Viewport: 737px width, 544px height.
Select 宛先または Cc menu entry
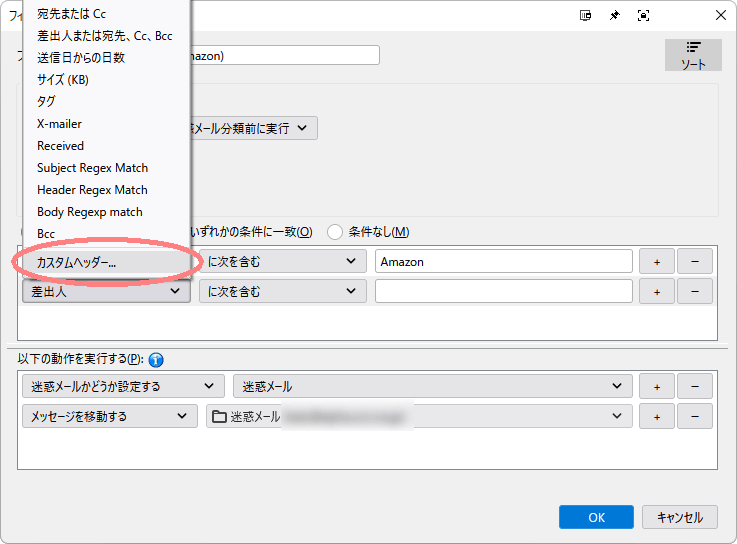coord(107,14)
